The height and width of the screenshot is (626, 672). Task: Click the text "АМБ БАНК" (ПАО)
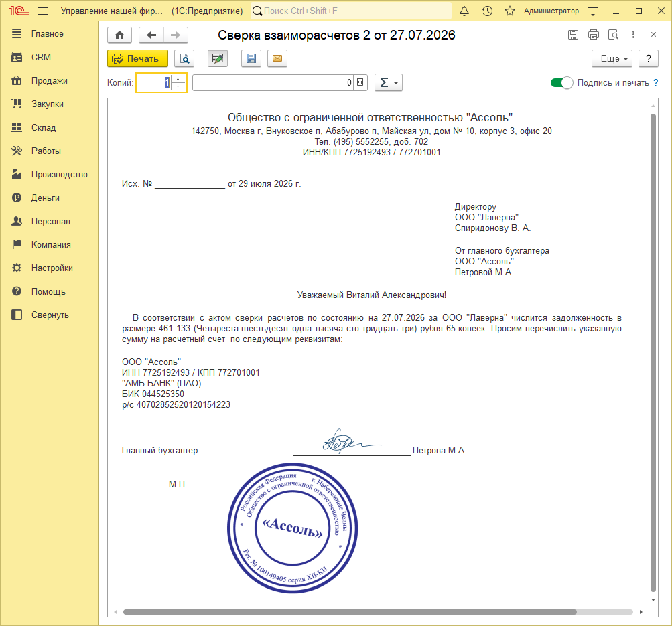(x=161, y=383)
